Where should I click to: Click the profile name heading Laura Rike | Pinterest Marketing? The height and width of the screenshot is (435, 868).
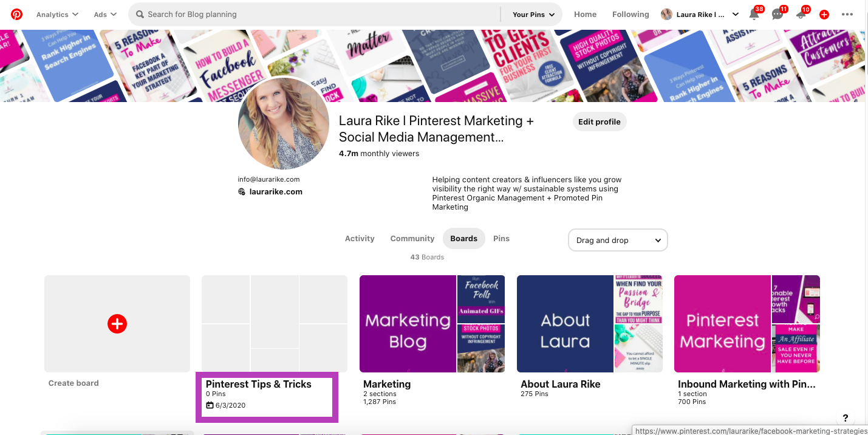coord(436,129)
